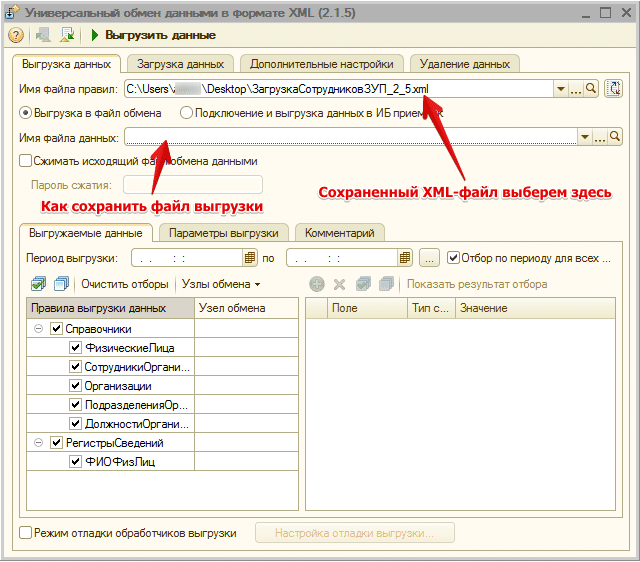640x562 pixels.
Task: Open calendar picker for period start date
Action: tap(251, 258)
